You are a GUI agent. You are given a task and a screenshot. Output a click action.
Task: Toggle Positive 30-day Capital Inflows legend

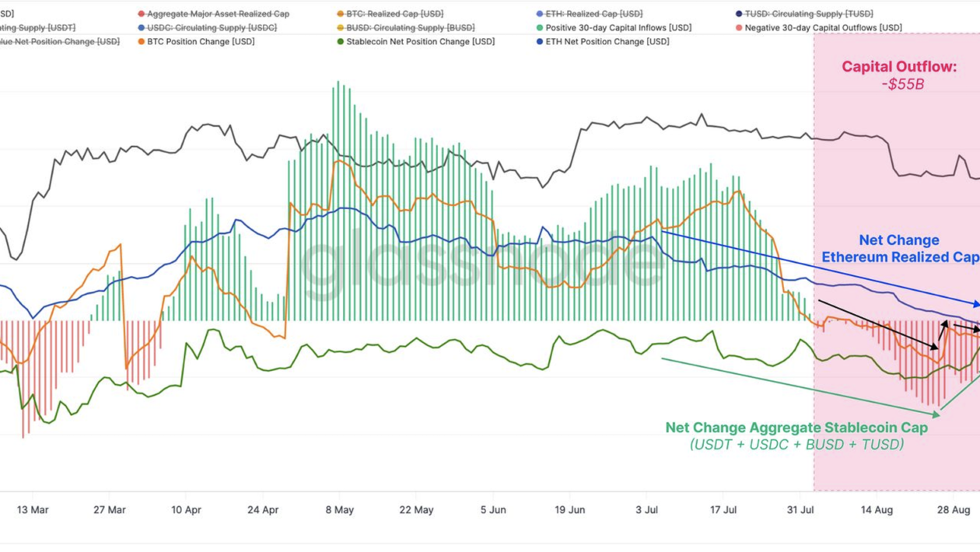click(x=613, y=28)
